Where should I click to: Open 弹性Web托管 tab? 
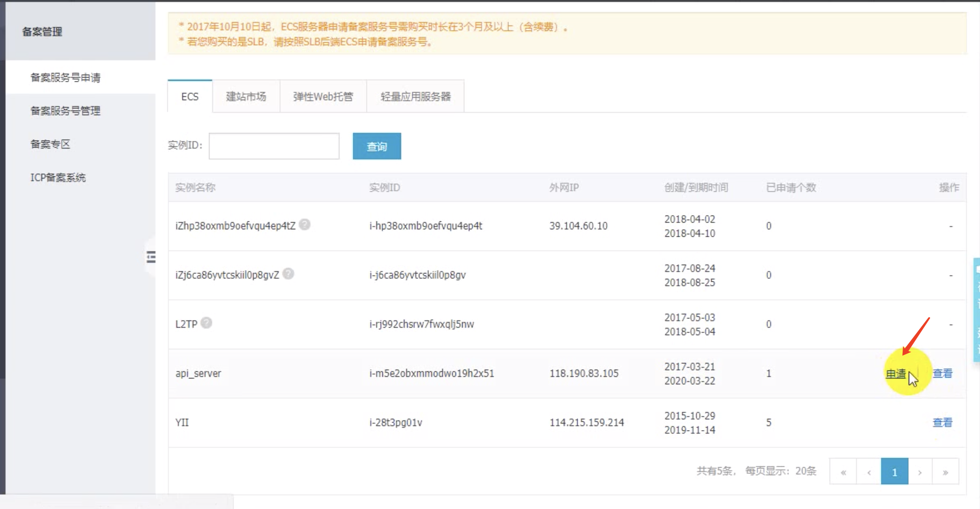click(323, 97)
